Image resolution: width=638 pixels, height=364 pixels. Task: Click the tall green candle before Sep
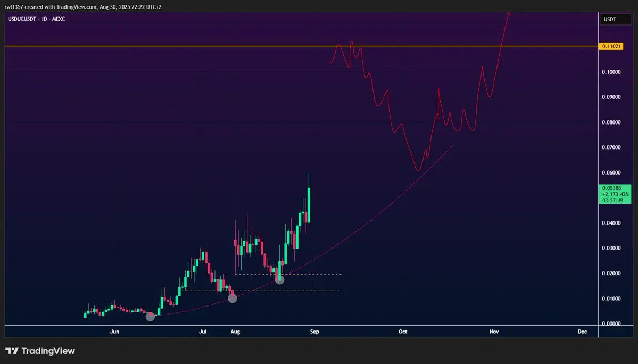coord(309,204)
